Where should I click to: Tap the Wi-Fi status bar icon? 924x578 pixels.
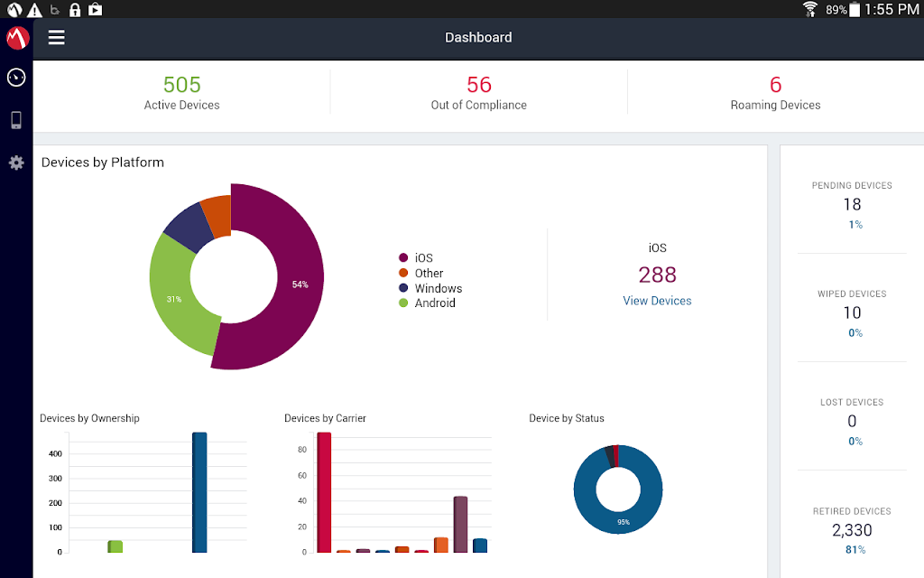[810, 9]
